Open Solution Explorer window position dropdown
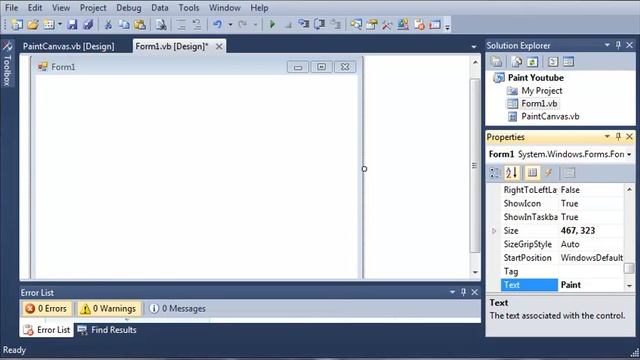Image resolution: width=640 pixels, height=360 pixels. click(607, 45)
